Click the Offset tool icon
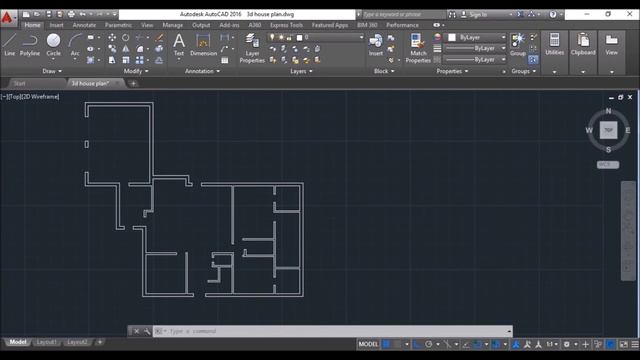 click(x=160, y=60)
